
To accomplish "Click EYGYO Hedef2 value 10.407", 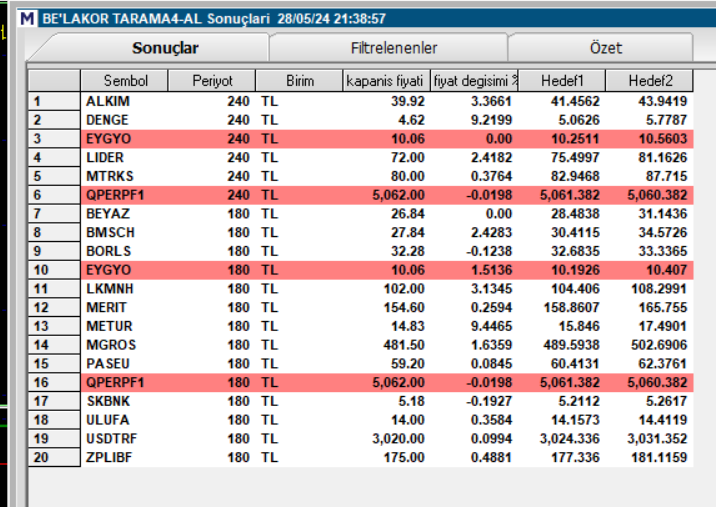I will point(666,270).
